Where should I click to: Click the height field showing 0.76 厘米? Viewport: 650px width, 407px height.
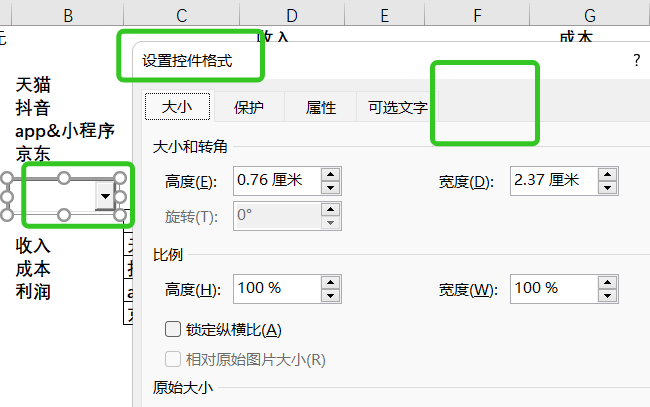276,181
